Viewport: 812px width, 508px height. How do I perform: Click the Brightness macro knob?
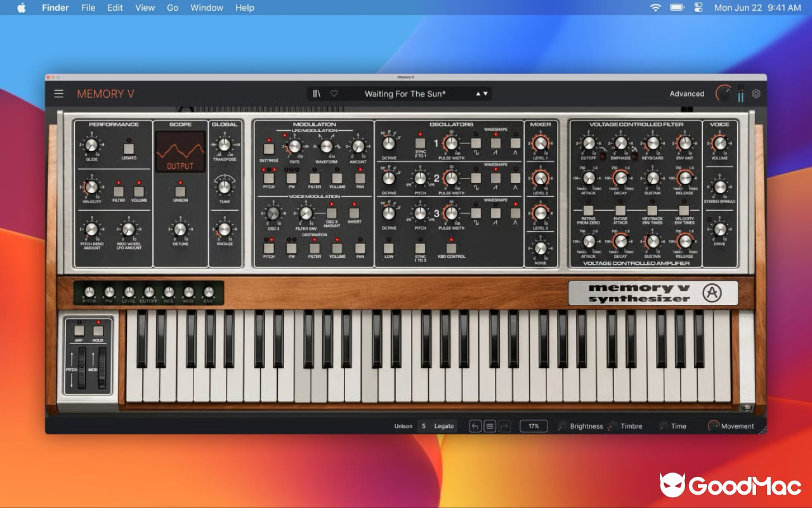tap(563, 426)
